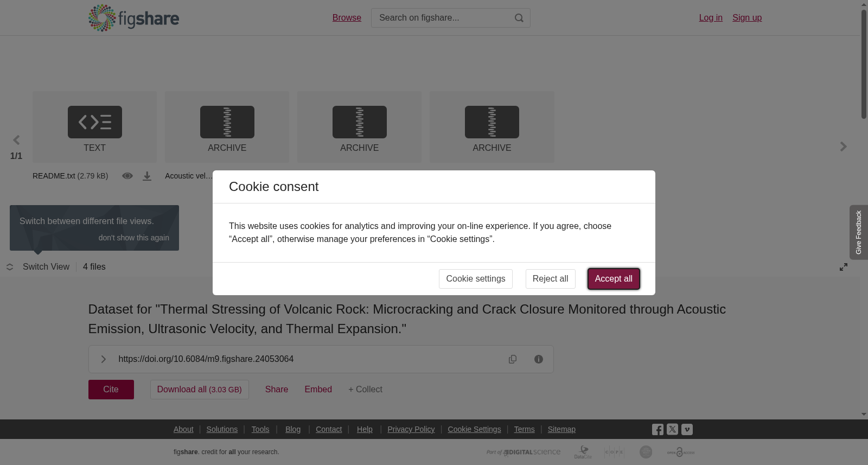
Task: Open Cookie Settings footer link
Action: pos(474,429)
